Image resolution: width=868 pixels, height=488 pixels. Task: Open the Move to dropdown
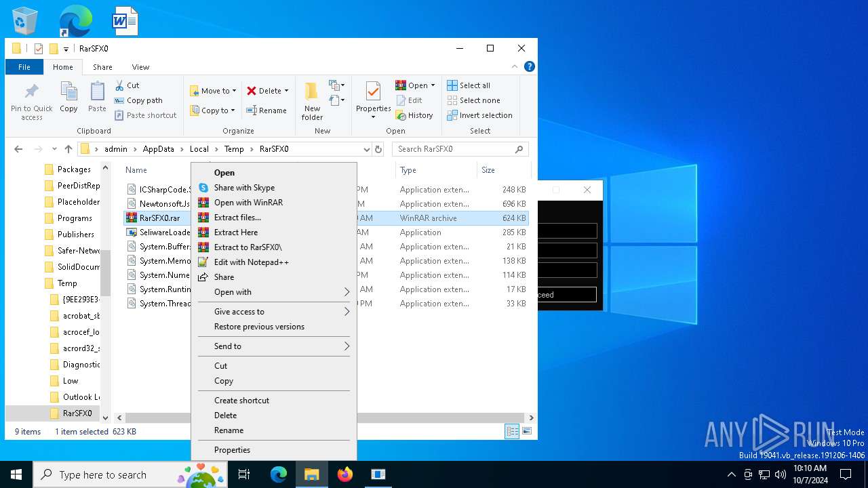pos(213,91)
